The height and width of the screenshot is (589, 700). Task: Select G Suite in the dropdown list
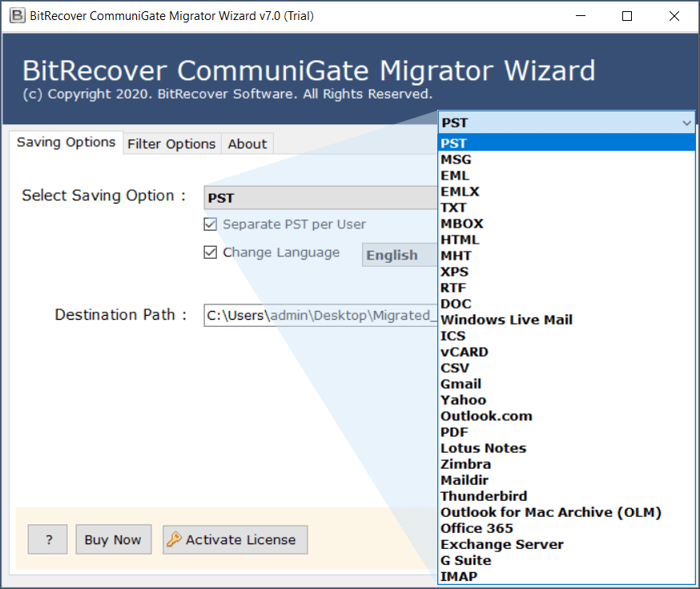coord(566,561)
